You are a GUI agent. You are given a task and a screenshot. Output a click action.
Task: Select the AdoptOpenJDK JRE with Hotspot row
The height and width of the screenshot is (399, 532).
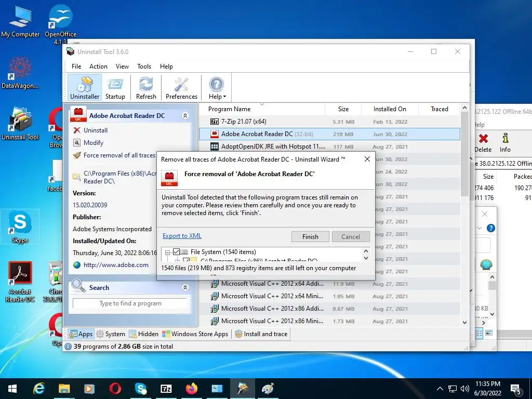[x=329, y=147]
